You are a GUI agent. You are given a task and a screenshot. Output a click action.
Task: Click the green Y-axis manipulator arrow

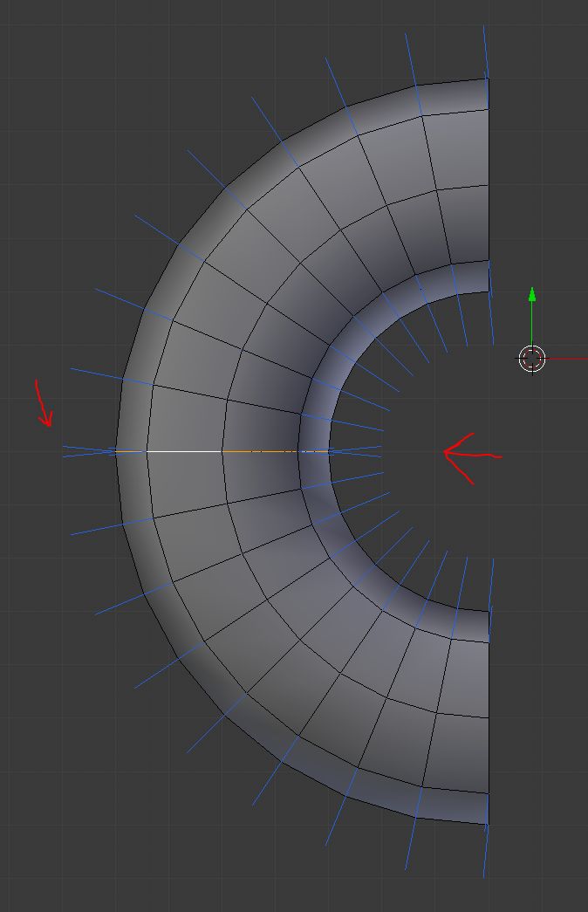point(531,316)
